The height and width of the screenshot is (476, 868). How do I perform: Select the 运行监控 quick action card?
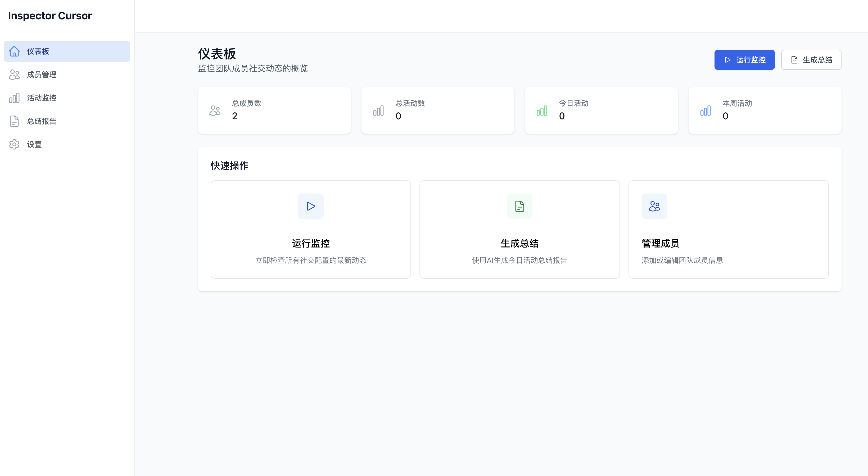click(310, 230)
